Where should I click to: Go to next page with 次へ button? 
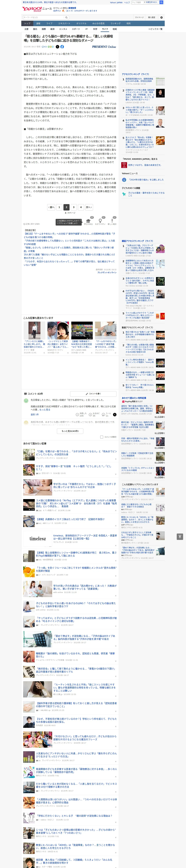click(x=89, y=207)
